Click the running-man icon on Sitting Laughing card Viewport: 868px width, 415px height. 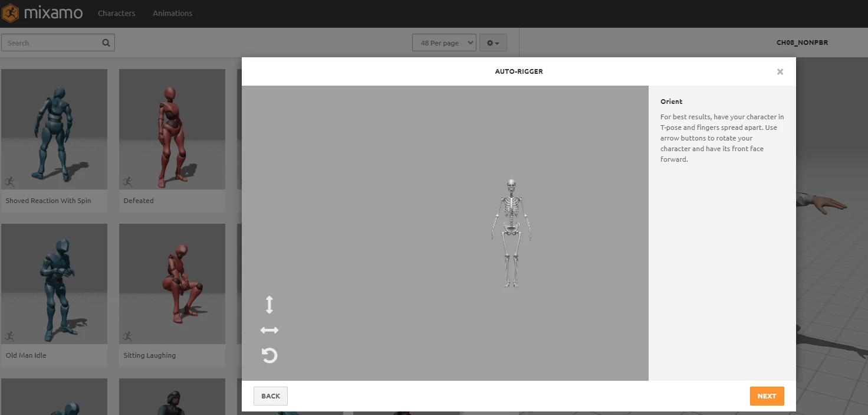click(128, 336)
